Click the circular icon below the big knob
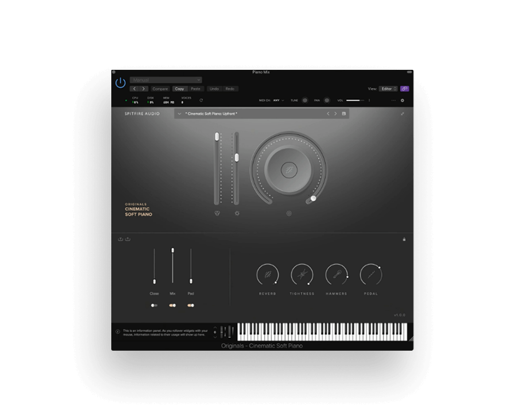 (289, 213)
